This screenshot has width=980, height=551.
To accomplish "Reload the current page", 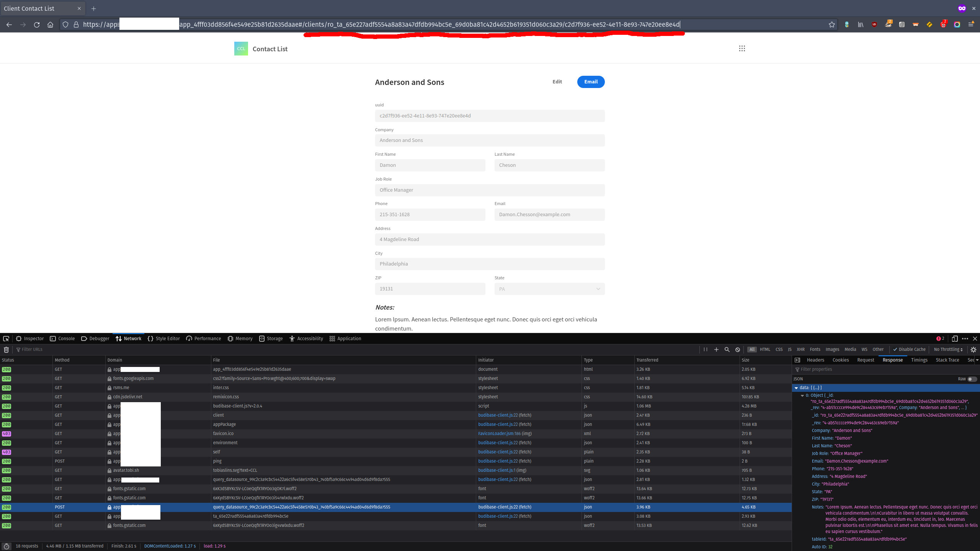I will 37,24.
